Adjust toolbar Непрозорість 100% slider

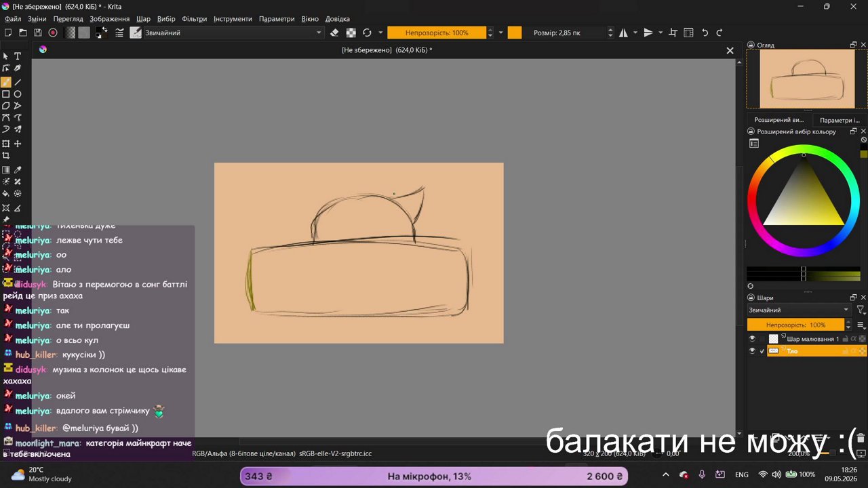[437, 33]
